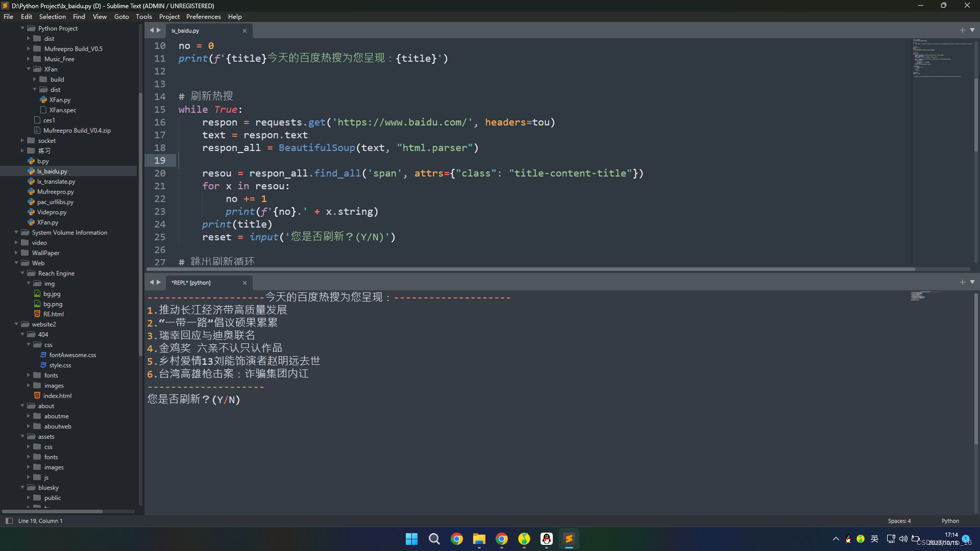
Task: Open style.css file
Action: [60, 365]
